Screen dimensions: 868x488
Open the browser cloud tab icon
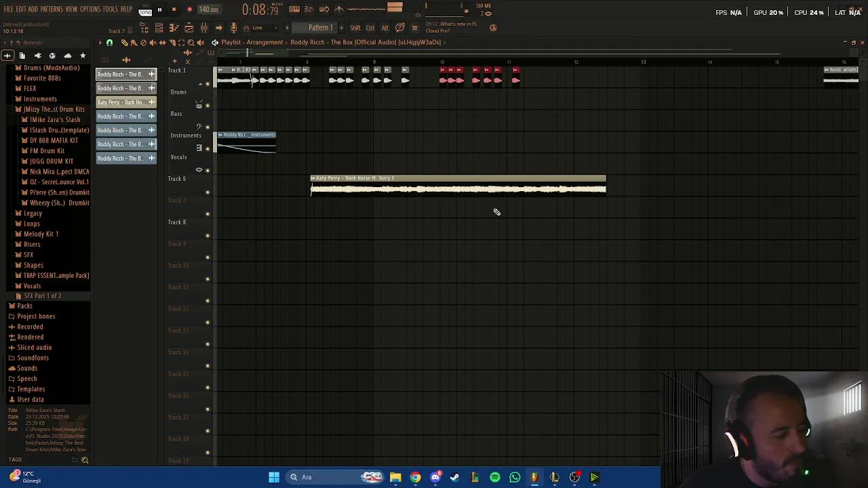tap(67, 56)
